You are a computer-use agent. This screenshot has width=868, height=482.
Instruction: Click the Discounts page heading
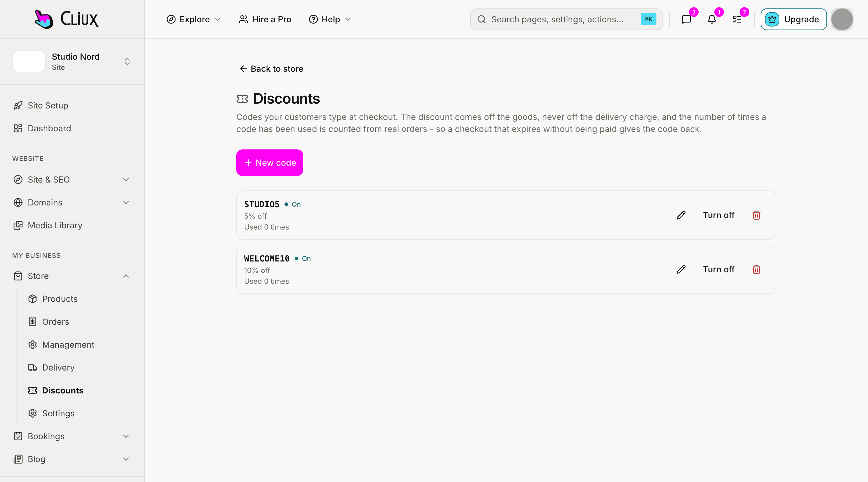(x=286, y=99)
